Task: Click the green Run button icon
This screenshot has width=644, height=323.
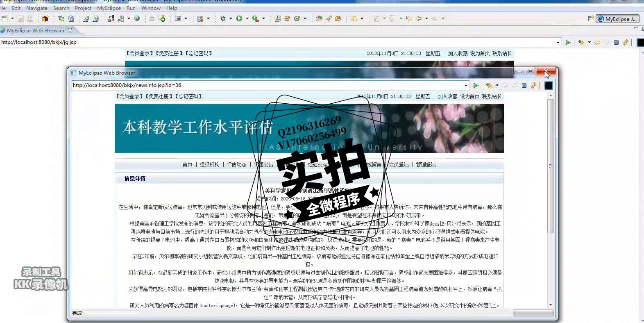Action: [x=239, y=18]
